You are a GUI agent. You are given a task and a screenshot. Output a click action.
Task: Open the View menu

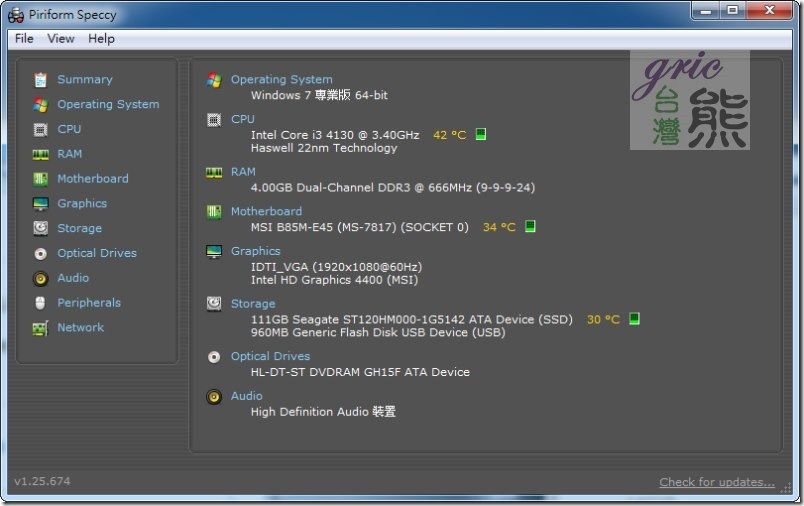(61, 39)
